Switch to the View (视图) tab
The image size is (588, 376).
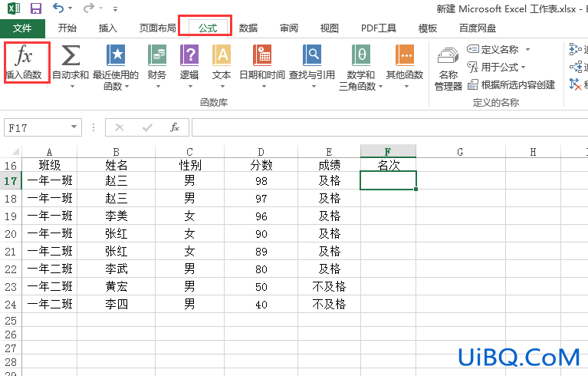pos(329,28)
